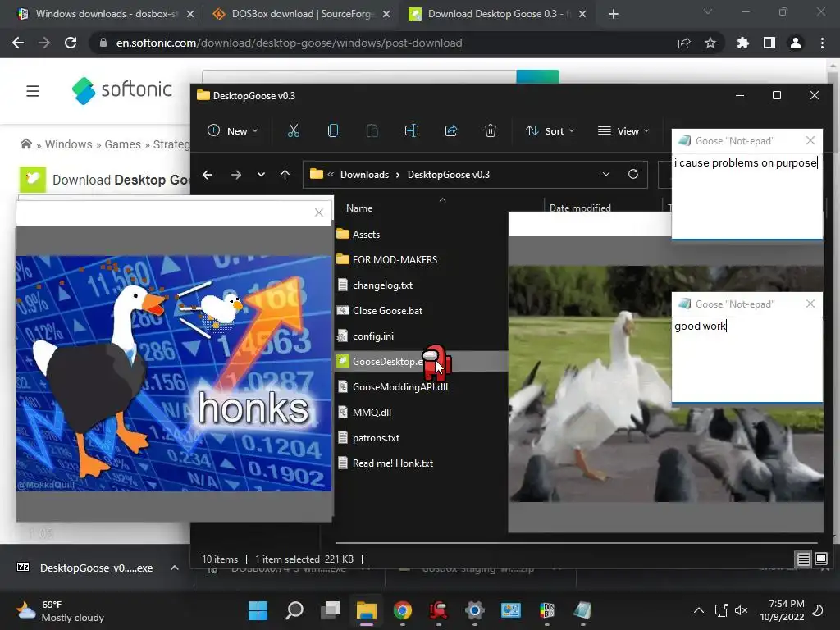The width and height of the screenshot is (840, 630).
Task: Bookmark this page with the star icon
Action: [710, 43]
